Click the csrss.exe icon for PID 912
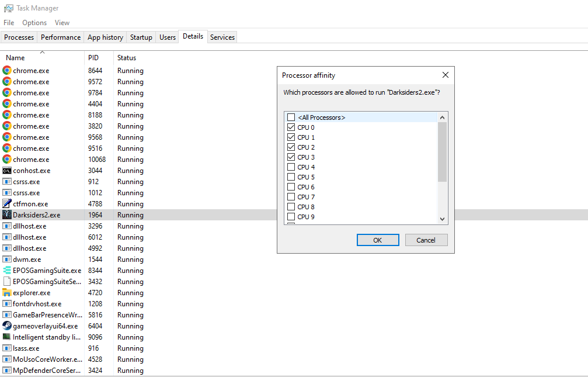The height and width of the screenshot is (377, 588). click(x=7, y=181)
